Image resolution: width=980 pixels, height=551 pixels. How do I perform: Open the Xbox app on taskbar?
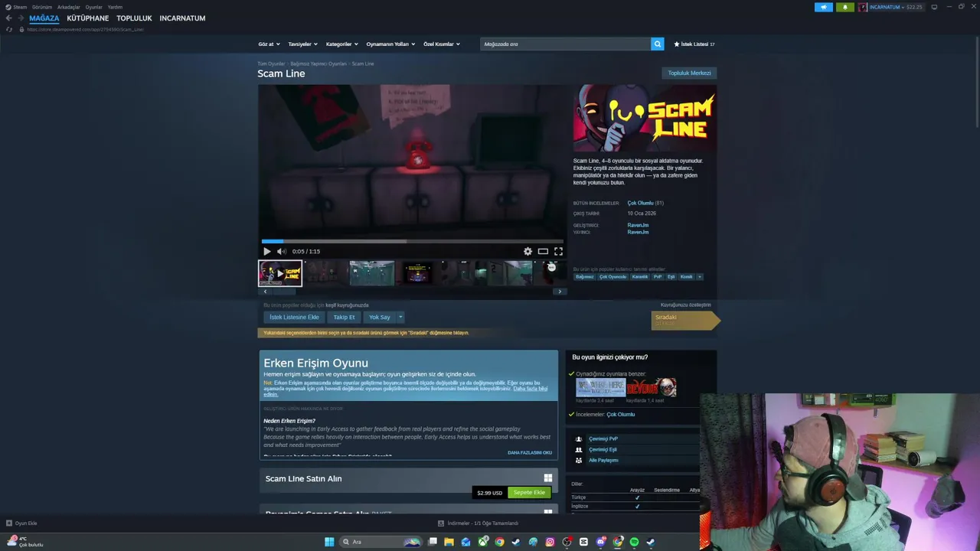[x=482, y=542]
